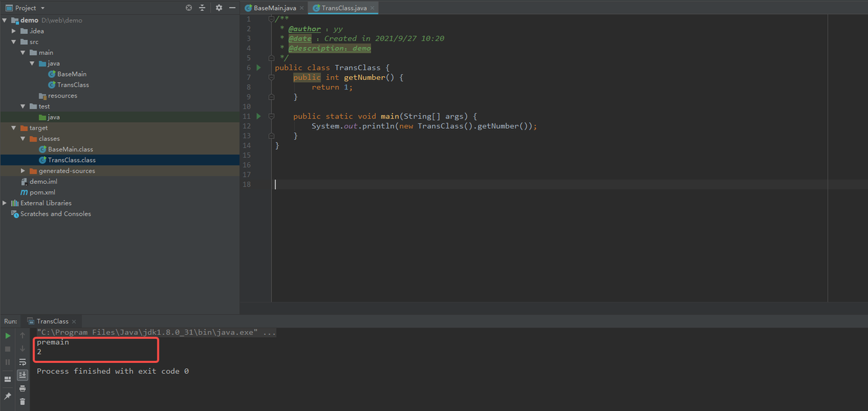Screen dimensions: 868x411
Task: Click run gutter arrow beside main method
Action: click(x=258, y=117)
